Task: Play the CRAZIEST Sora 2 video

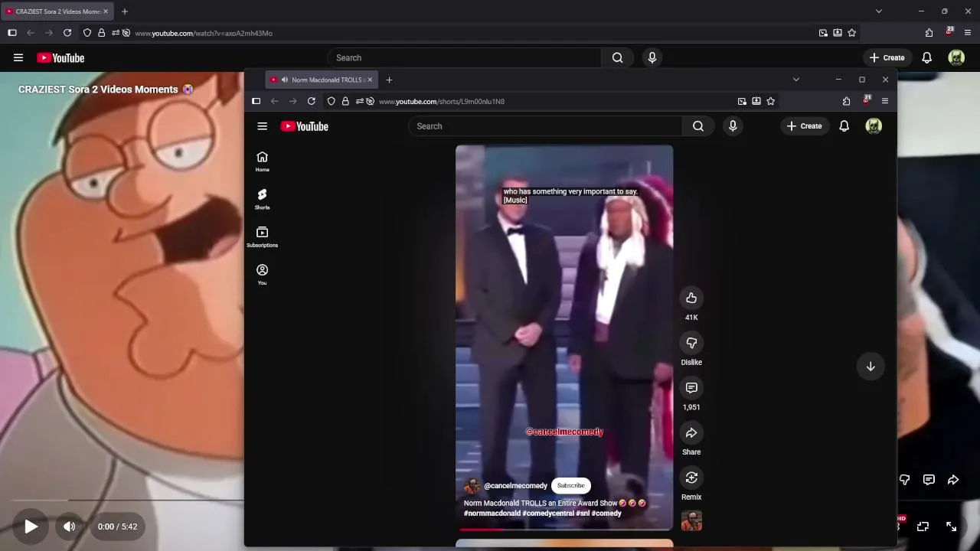Action: click(31, 527)
